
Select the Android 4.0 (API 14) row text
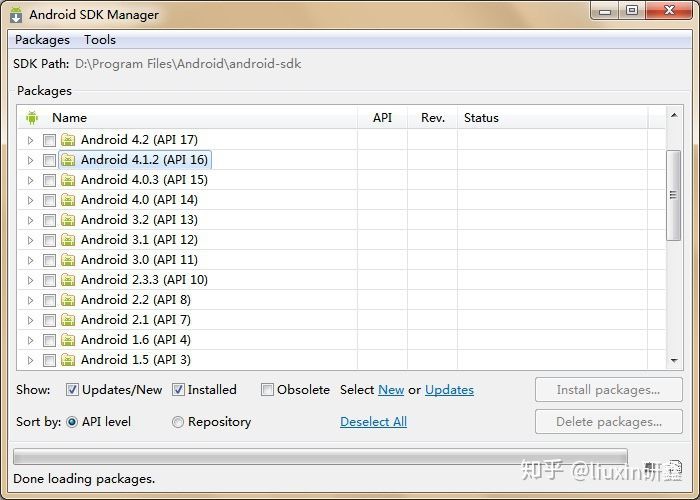(139, 200)
